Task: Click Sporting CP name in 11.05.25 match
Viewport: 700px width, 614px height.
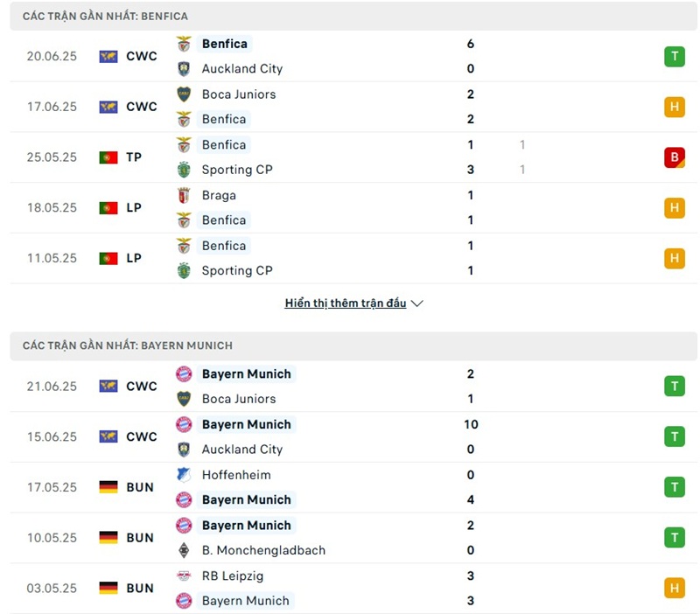Action: pos(237,270)
